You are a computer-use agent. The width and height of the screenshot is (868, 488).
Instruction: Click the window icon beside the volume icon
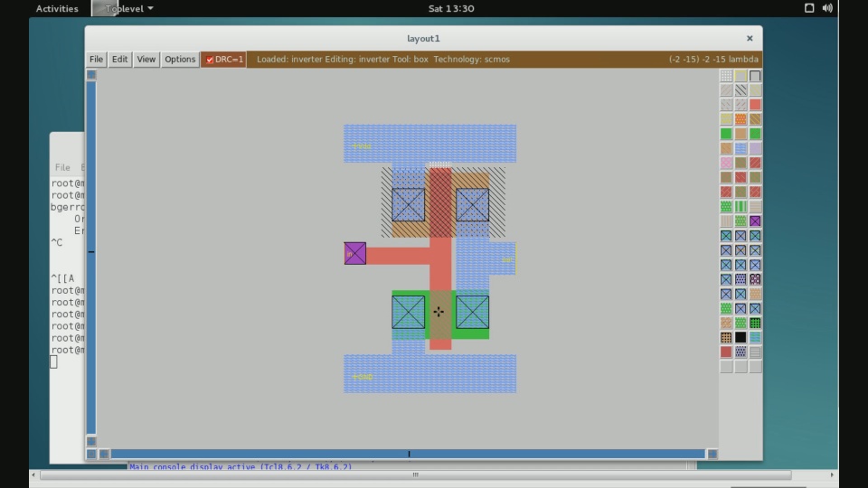pos(809,8)
